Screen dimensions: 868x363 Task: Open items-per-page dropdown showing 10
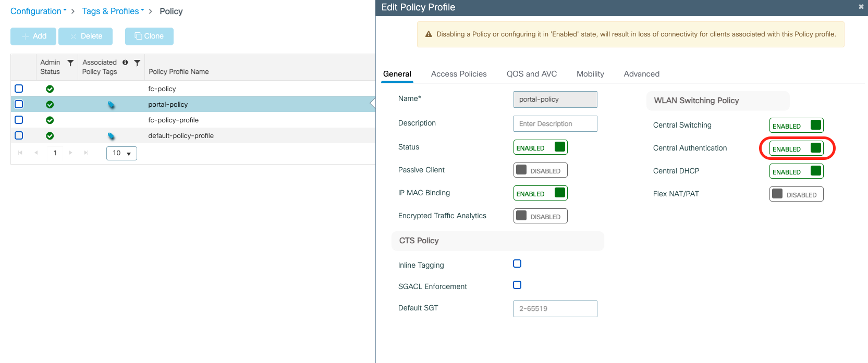pos(121,153)
